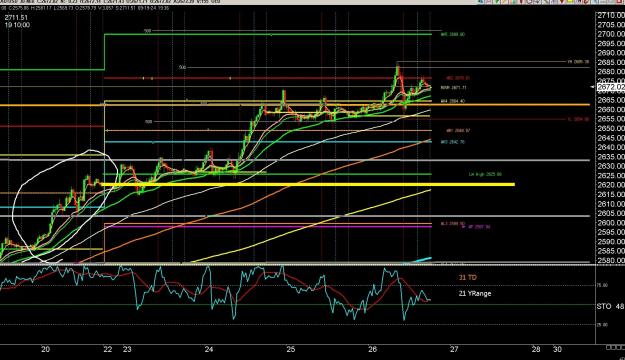Click 2690.00 on the price axis
This screenshot has width=625, height=360.
(x=611, y=53)
